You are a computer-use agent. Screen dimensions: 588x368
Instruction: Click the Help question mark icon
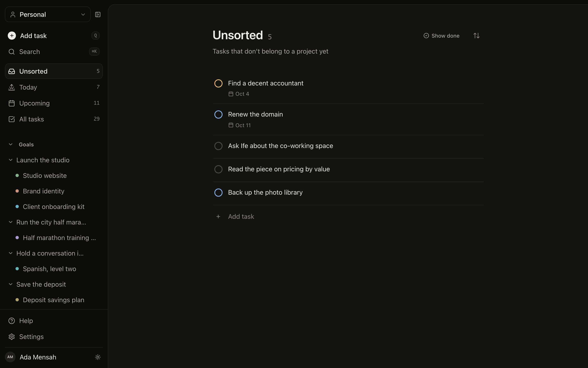[11, 321]
